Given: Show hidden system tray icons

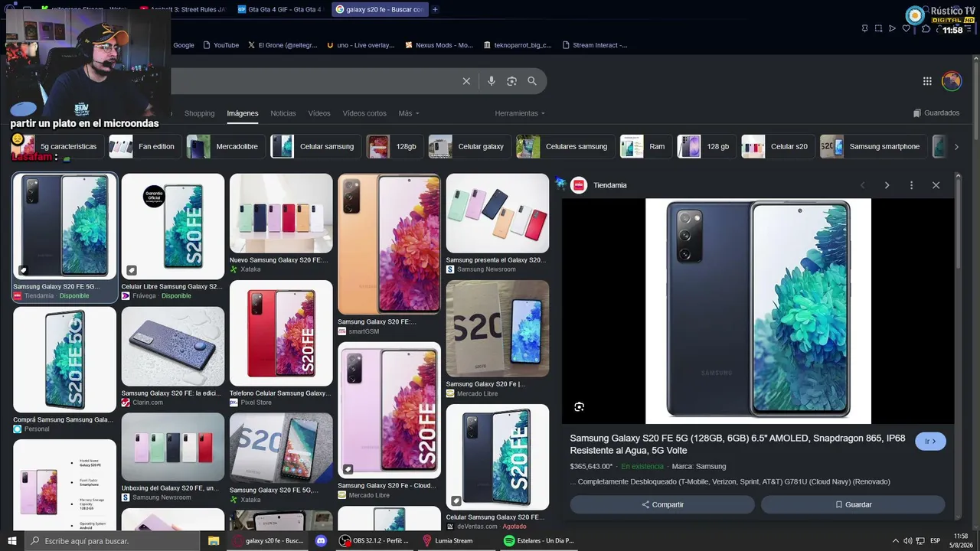Looking at the screenshot, I should 895,541.
